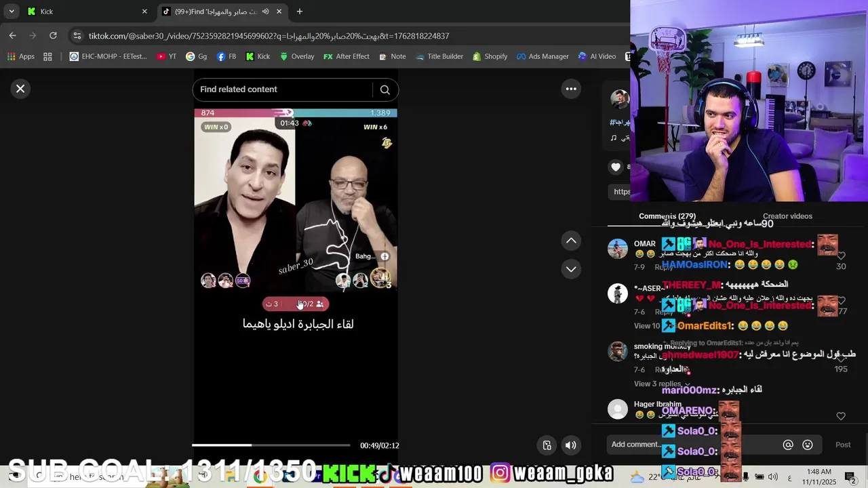This screenshot has width=868, height=488.
Task: Open OMAR's commenter avatar
Action: tap(618, 249)
